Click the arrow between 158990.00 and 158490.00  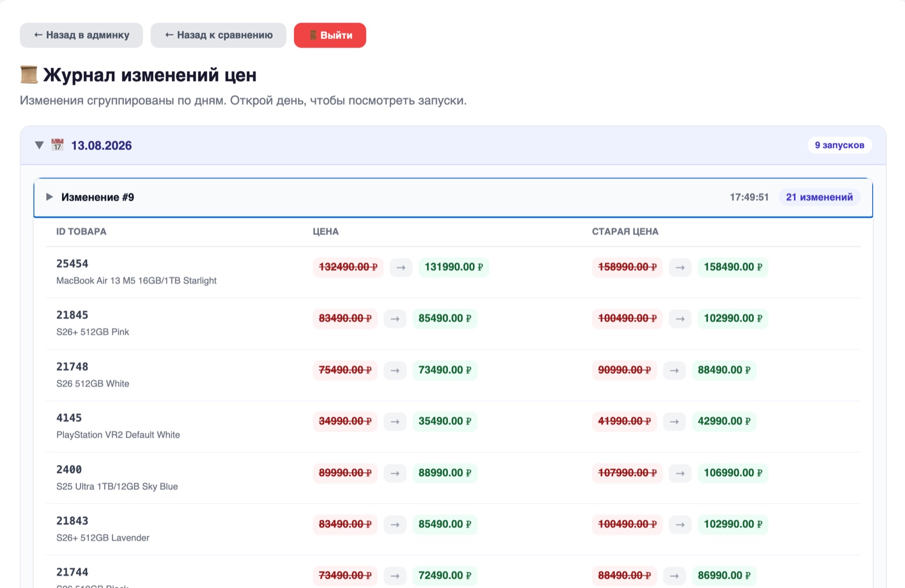(680, 267)
